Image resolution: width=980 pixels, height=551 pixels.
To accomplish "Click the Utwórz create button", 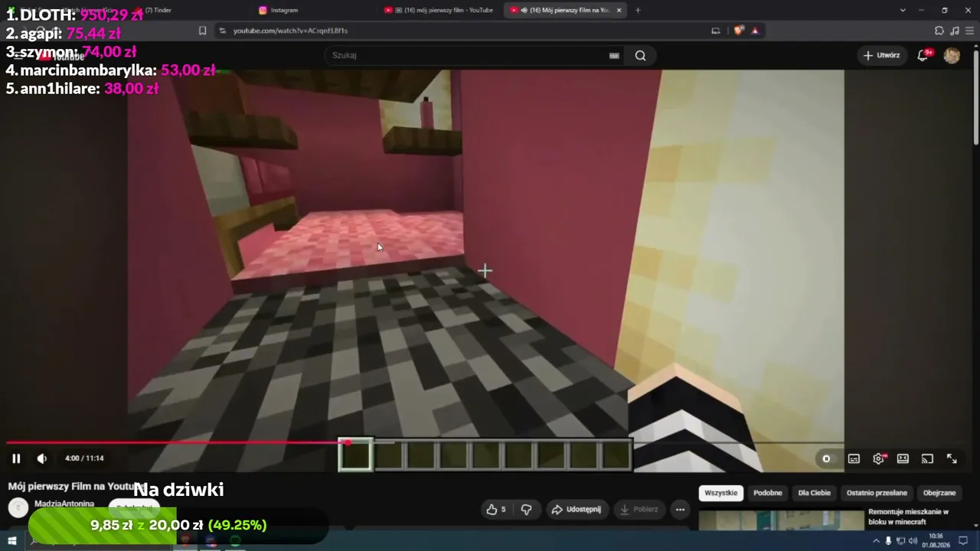I will (881, 55).
